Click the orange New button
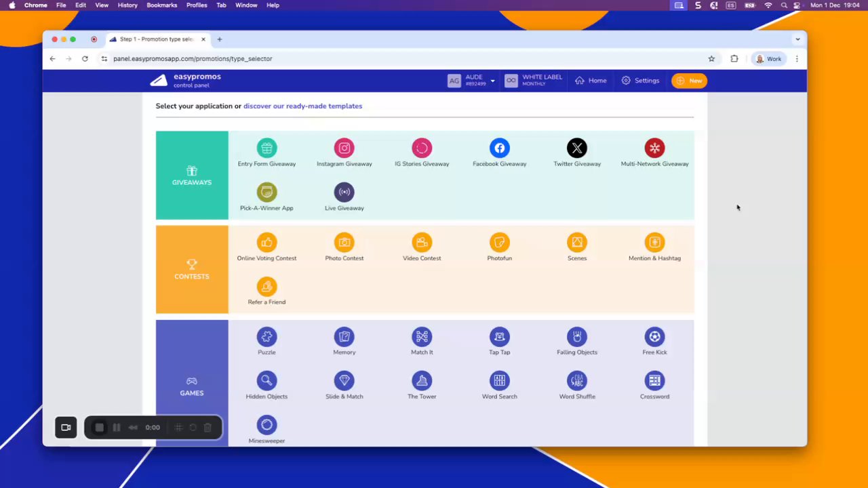The image size is (868, 488). pyautogui.click(x=689, y=81)
